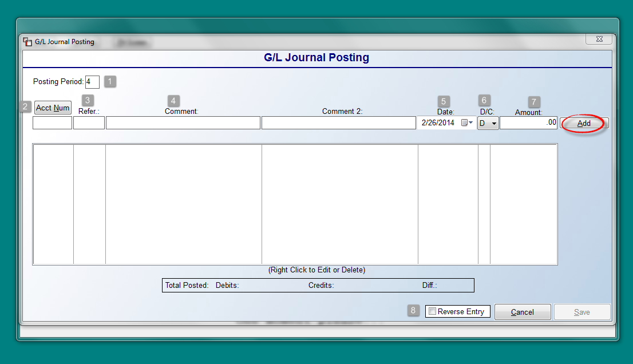Click step badge 8 beside Reverse Entry
Viewport: 633px width, 364px height.
pyautogui.click(x=413, y=310)
